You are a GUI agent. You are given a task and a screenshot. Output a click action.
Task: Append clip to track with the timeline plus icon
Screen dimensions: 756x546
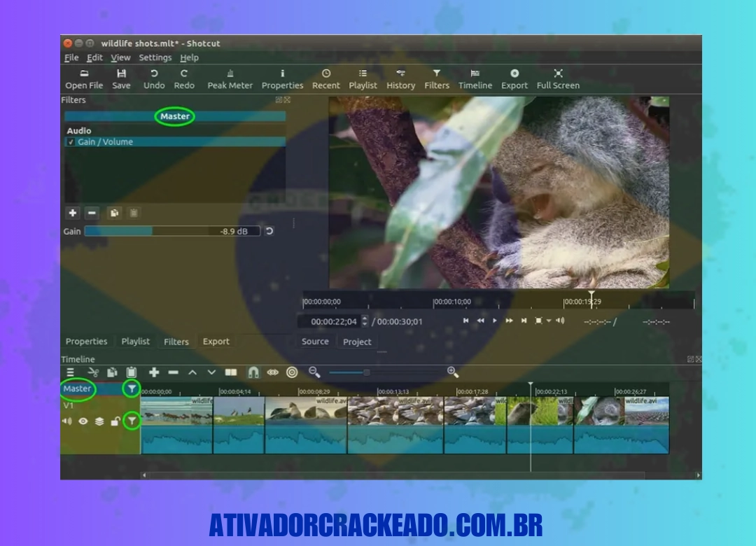[x=154, y=372]
